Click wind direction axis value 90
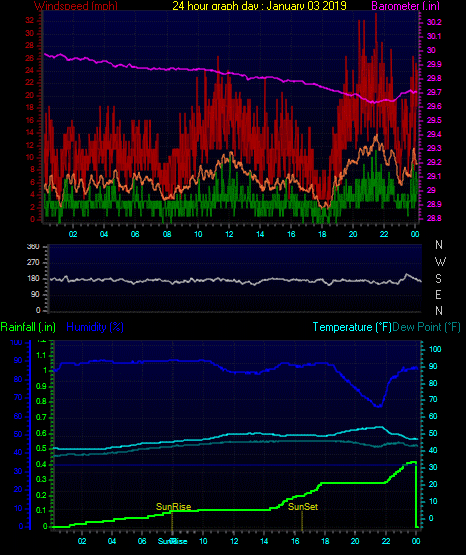 click(35, 294)
